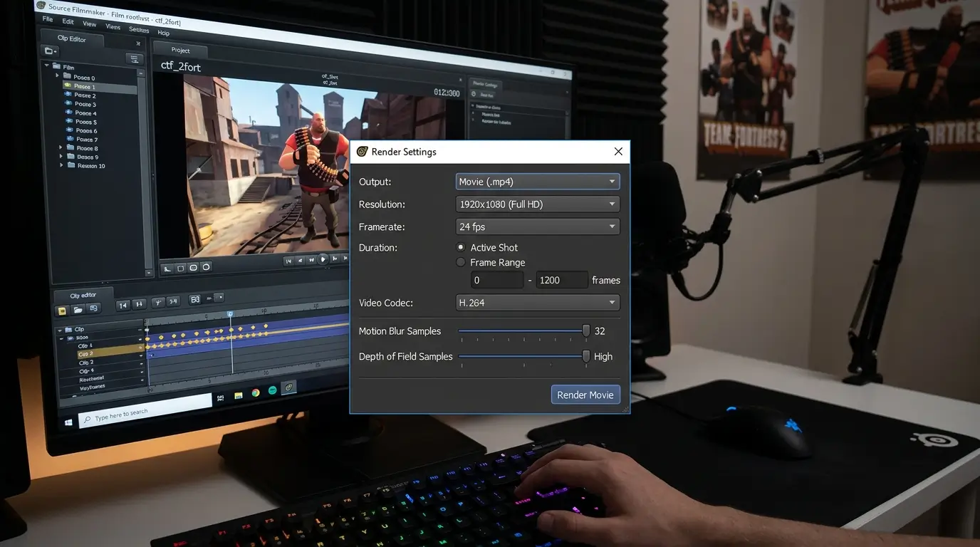980x547 pixels.
Task: Open File Explorer from the taskbar
Action: coord(239,395)
